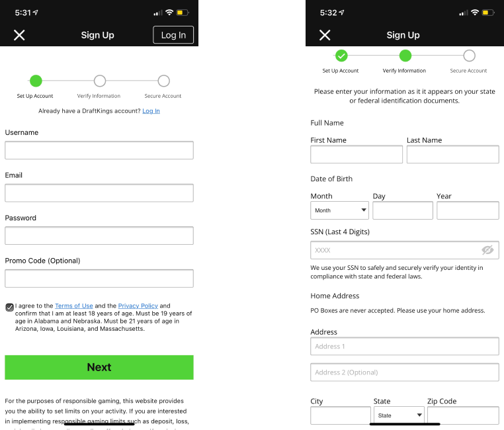Open the State dropdown
504x430 pixels.
click(x=399, y=415)
